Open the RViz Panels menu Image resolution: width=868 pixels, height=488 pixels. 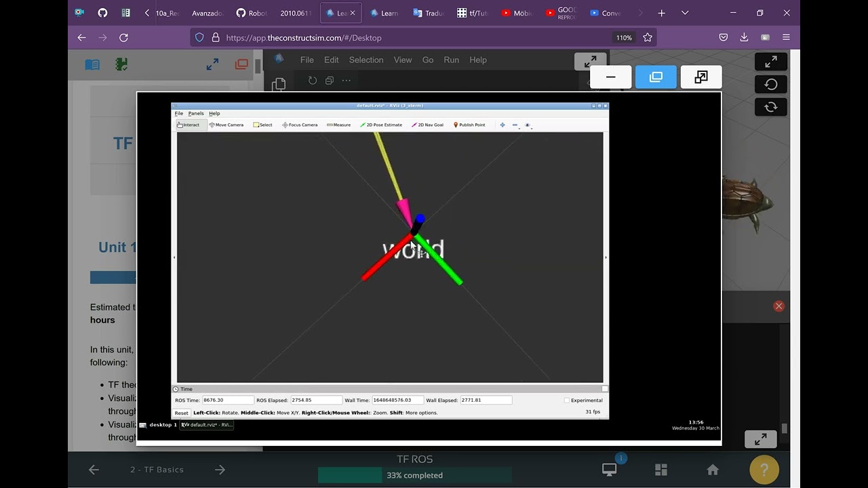[196, 113]
